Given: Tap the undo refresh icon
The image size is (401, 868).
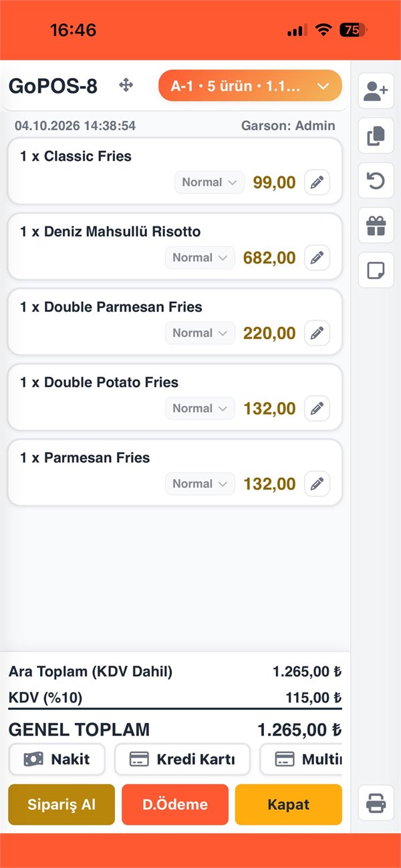Looking at the screenshot, I should click(x=376, y=181).
